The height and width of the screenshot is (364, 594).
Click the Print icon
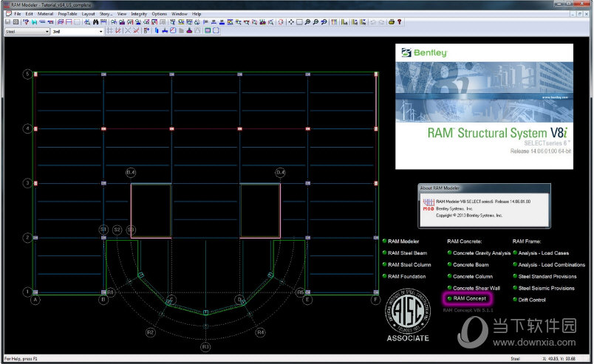tap(392, 22)
